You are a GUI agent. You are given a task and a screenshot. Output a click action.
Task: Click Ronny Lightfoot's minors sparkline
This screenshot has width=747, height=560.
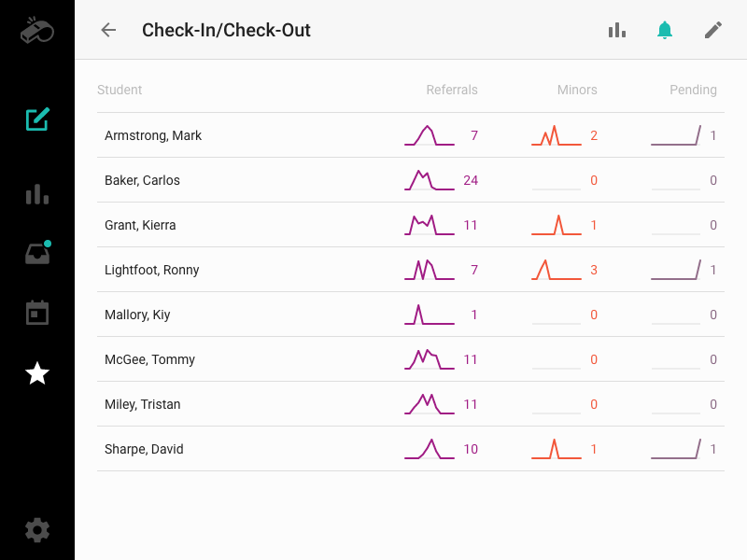[x=556, y=270]
